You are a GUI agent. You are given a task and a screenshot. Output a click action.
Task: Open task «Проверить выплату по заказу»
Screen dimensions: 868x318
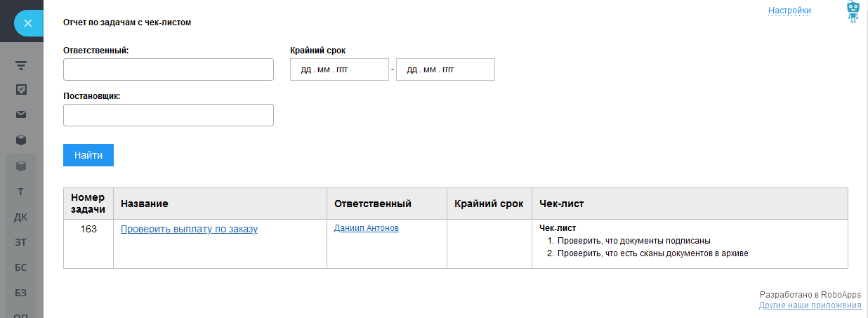pos(189,229)
